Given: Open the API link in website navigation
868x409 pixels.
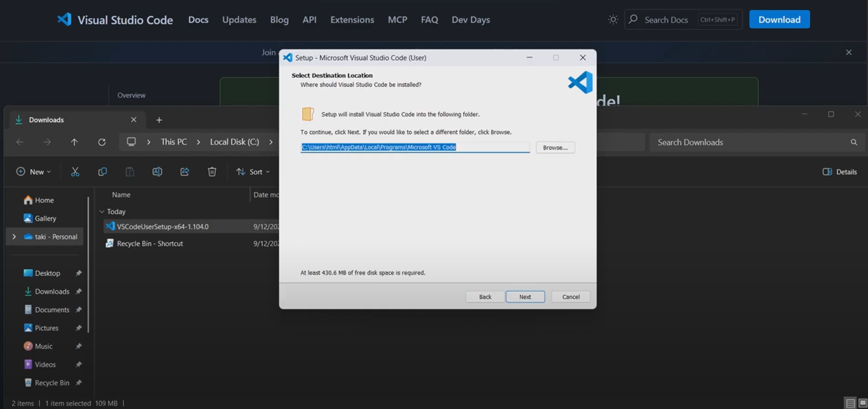Looking at the screenshot, I should (x=309, y=20).
